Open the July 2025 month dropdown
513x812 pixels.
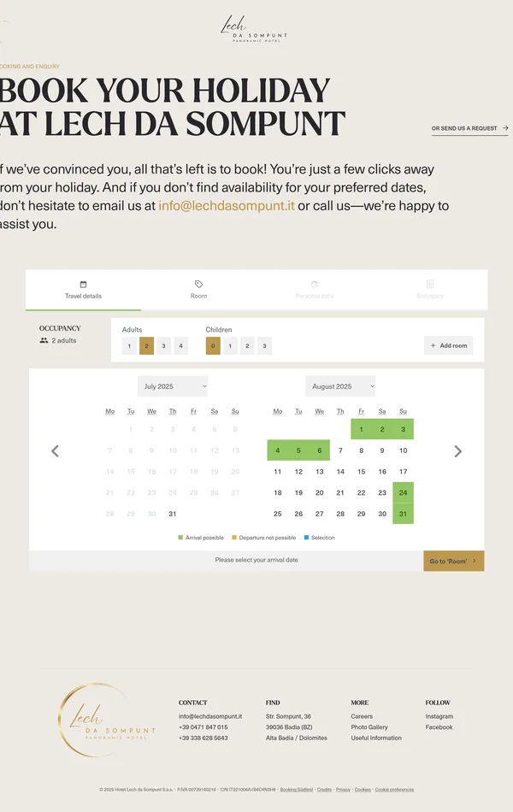[x=173, y=386]
